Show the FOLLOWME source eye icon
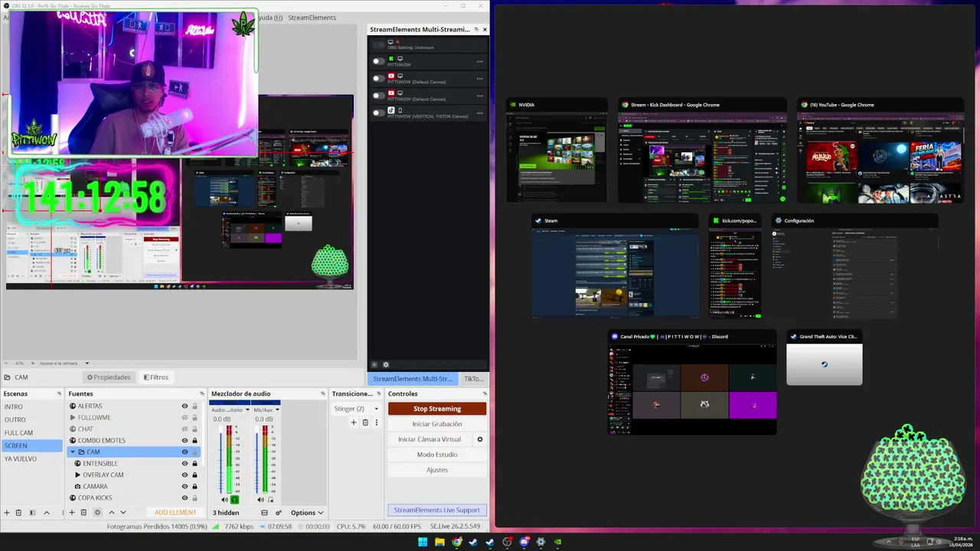Screen dimensions: 980x551 [185, 418]
